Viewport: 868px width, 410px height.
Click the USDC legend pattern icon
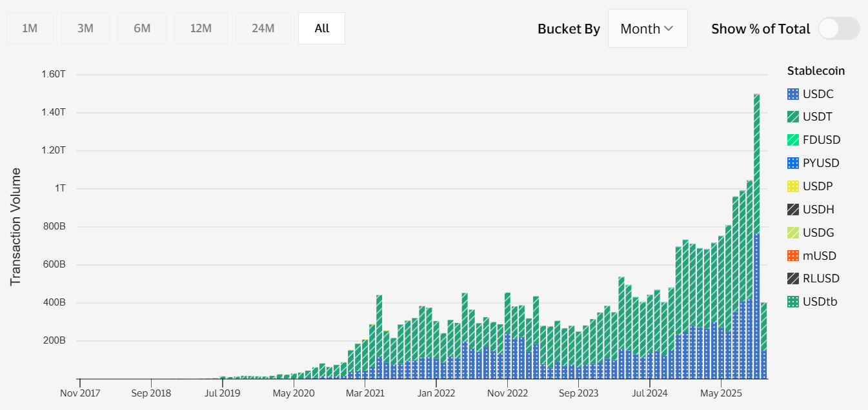[793, 94]
